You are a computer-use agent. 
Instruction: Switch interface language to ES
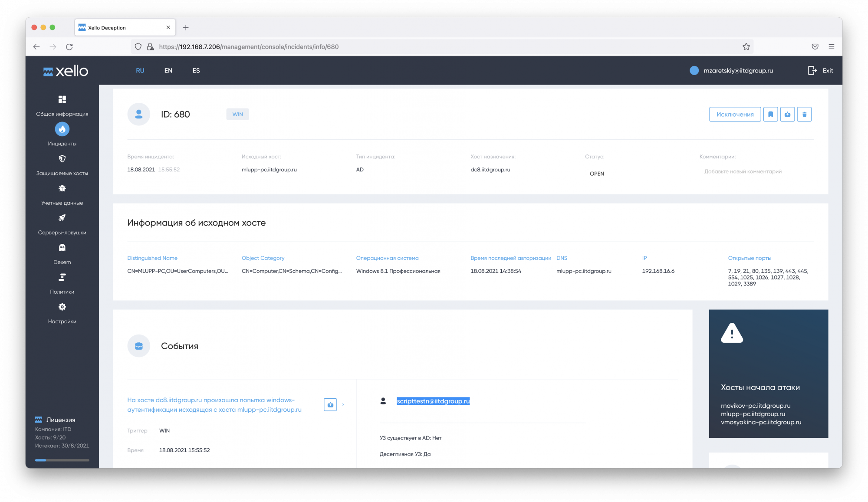[x=196, y=70]
